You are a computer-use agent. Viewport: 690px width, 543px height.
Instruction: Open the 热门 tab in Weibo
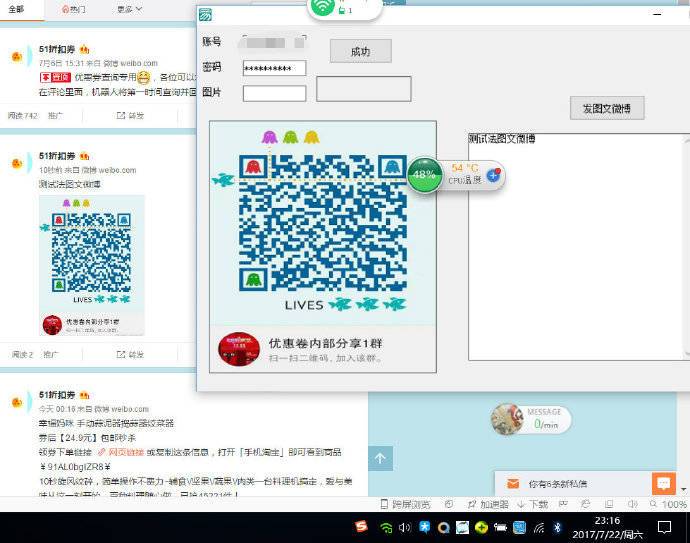tap(73, 9)
